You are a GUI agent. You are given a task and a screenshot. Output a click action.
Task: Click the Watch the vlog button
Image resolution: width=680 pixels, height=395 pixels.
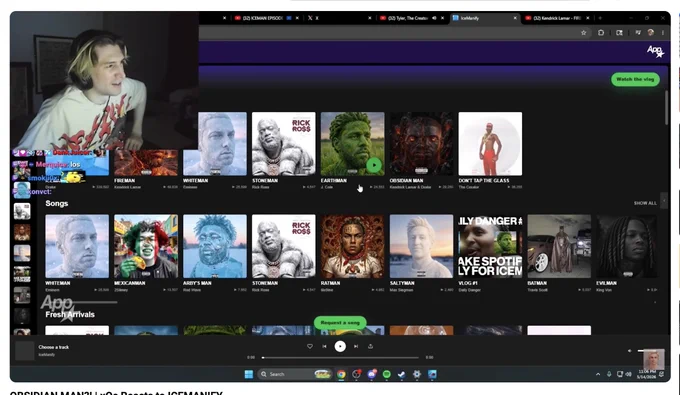point(635,79)
